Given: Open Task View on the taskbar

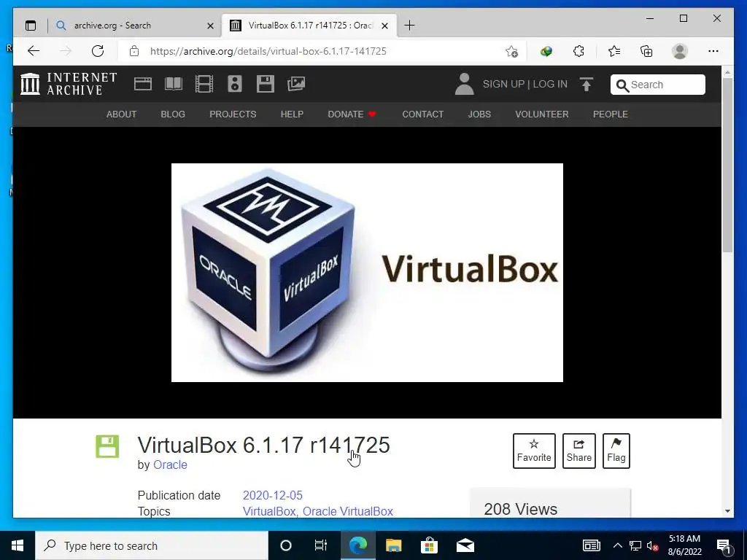Looking at the screenshot, I should click(321, 545).
